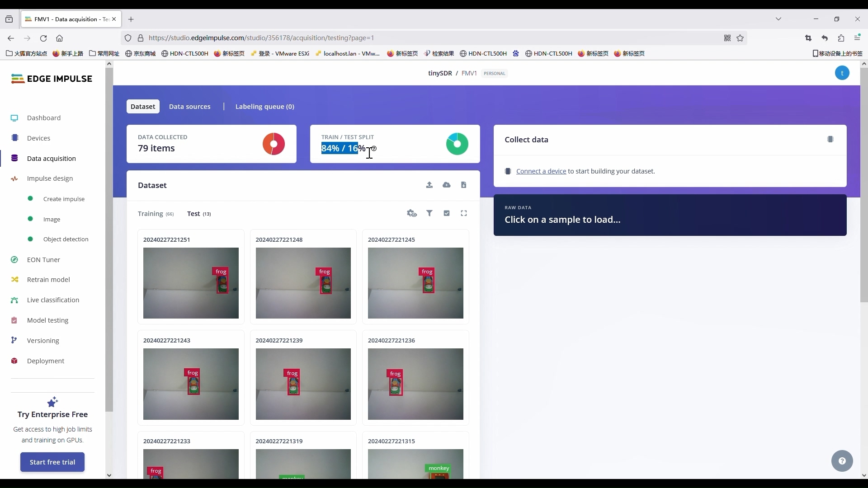Bookmark this page with star icon

click(740, 38)
